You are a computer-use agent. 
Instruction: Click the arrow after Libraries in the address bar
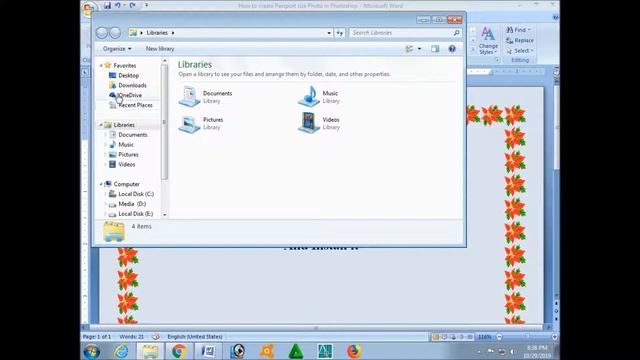point(173,33)
